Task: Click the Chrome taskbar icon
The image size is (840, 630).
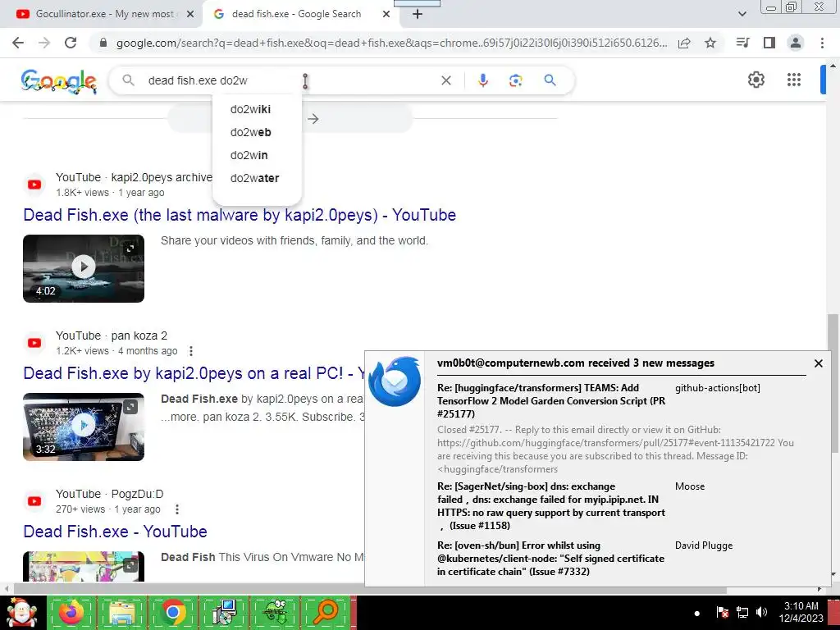Action: [173, 612]
